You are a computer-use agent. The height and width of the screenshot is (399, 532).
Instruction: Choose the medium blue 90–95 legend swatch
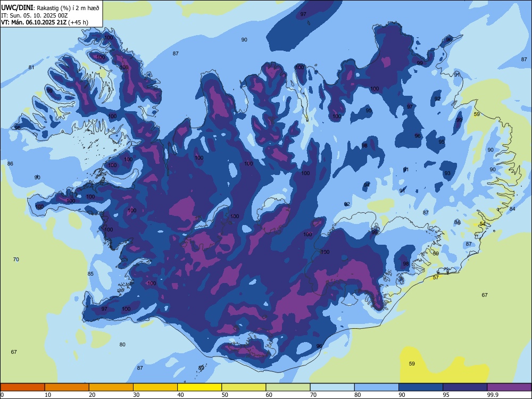(x=421, y=387)
